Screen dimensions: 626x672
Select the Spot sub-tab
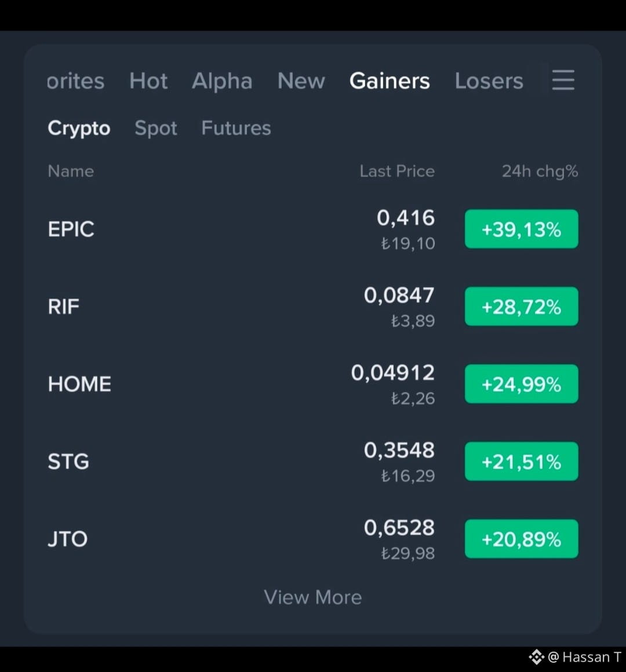coord(156,128)
